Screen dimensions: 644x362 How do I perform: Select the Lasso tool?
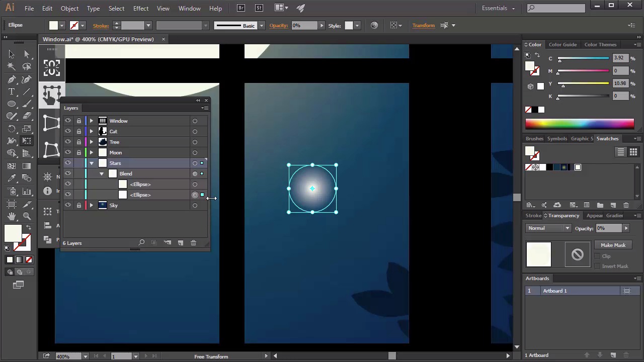[27, 67]
